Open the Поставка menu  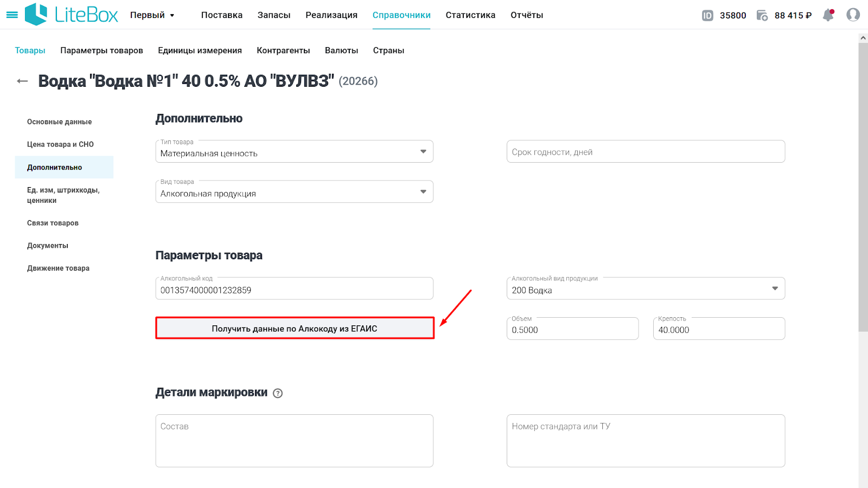coord(222,15)
